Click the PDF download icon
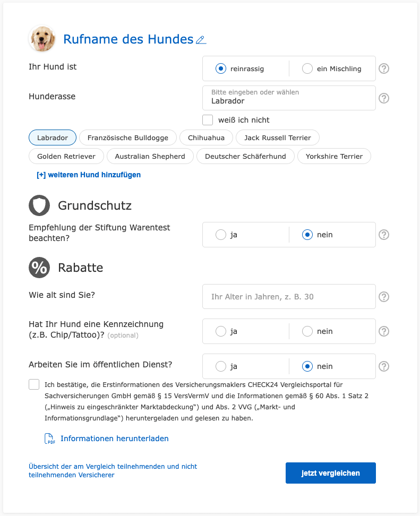Image resolution: width=420 pixels, height=516 pixels. (x=48, y=438)
